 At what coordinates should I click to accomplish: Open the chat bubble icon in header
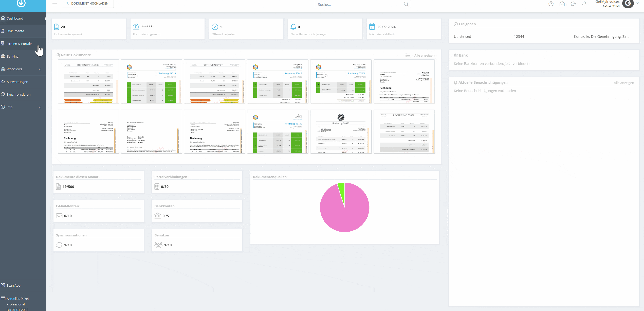pyautogui.click(x=573, y=4)
